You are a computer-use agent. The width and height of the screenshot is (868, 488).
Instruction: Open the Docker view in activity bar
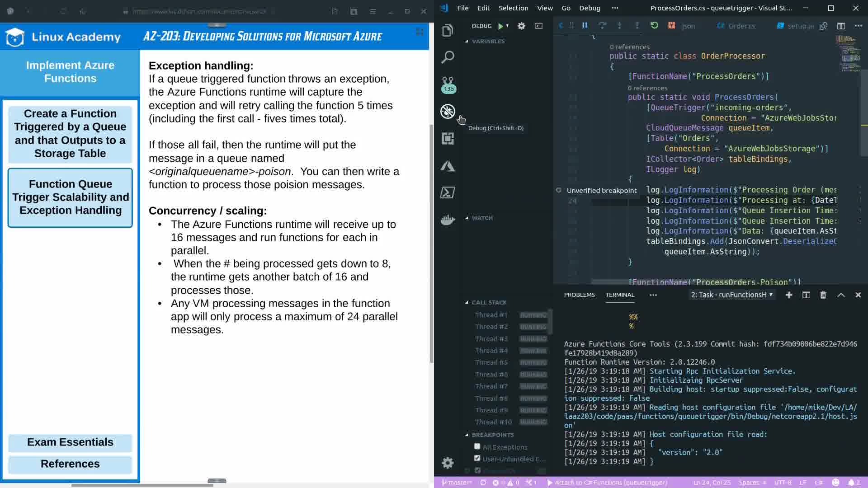click(x=448, y=220)
